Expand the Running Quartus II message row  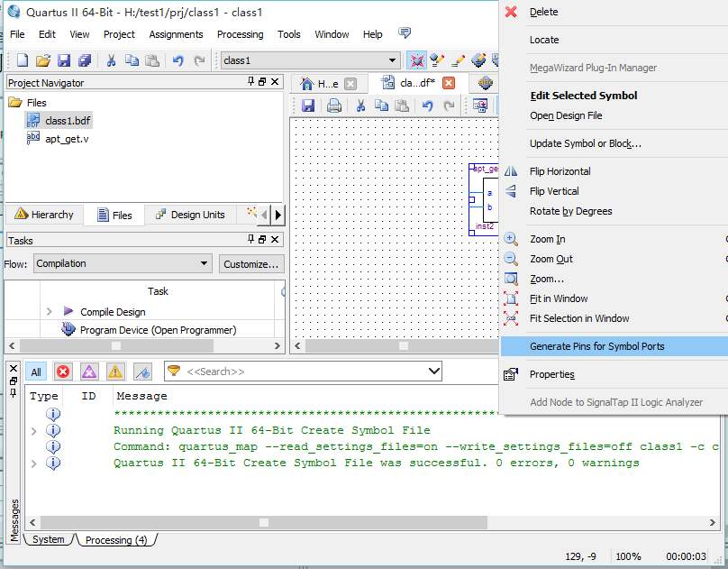click(33, 431)
